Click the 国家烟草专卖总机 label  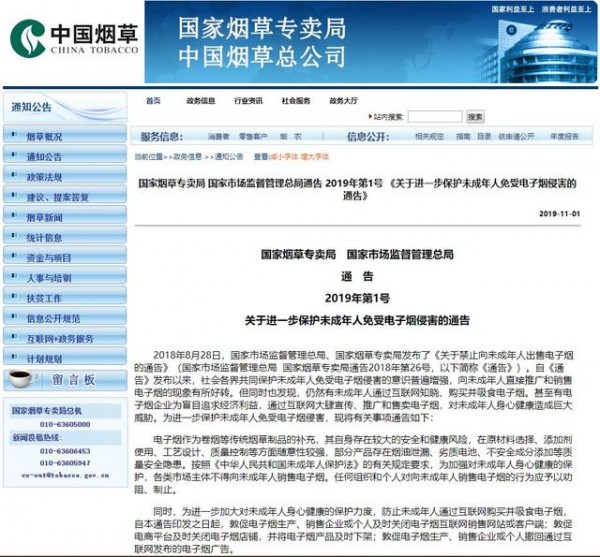click(x=47, y=411)
